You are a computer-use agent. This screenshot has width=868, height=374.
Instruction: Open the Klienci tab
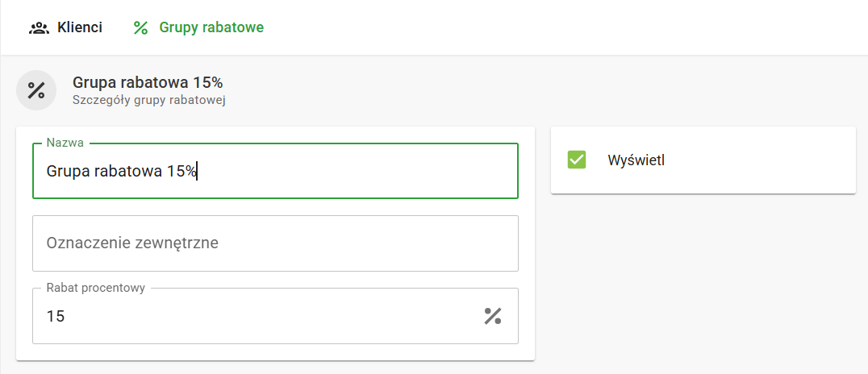click(x=79, y=28)
